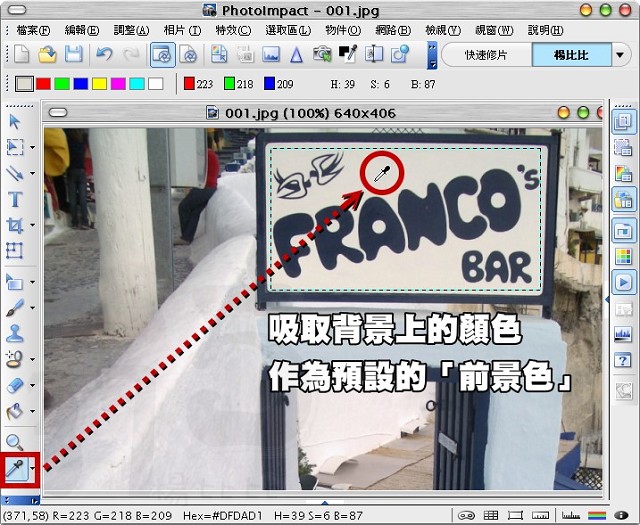Image resolution: width=640 pixels, height=525 pixels.
Task: Expand the toolbar overflow chevron button
Action: pyautogui.click(x=432, y=55)
